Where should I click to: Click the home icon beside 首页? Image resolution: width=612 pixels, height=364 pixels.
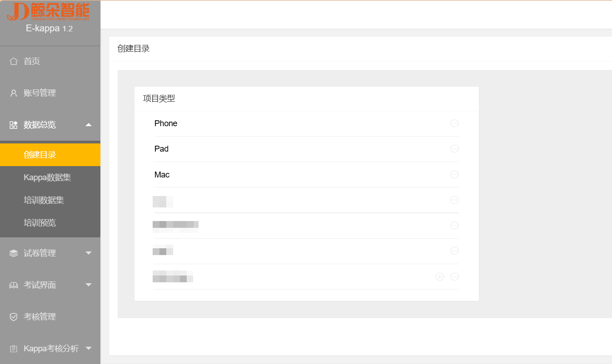14,61
